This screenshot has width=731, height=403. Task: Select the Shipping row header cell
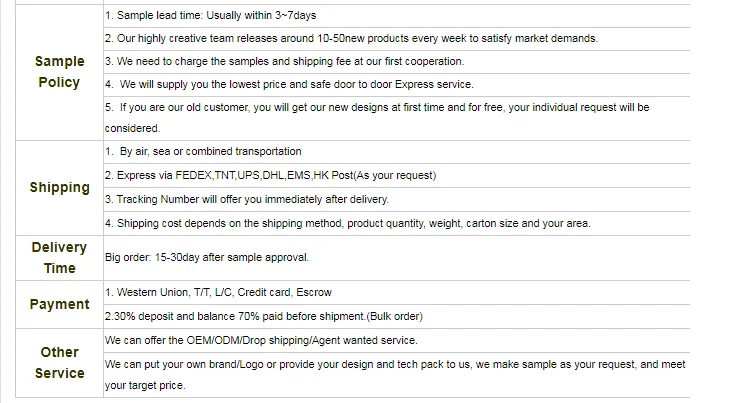point(59,188)
